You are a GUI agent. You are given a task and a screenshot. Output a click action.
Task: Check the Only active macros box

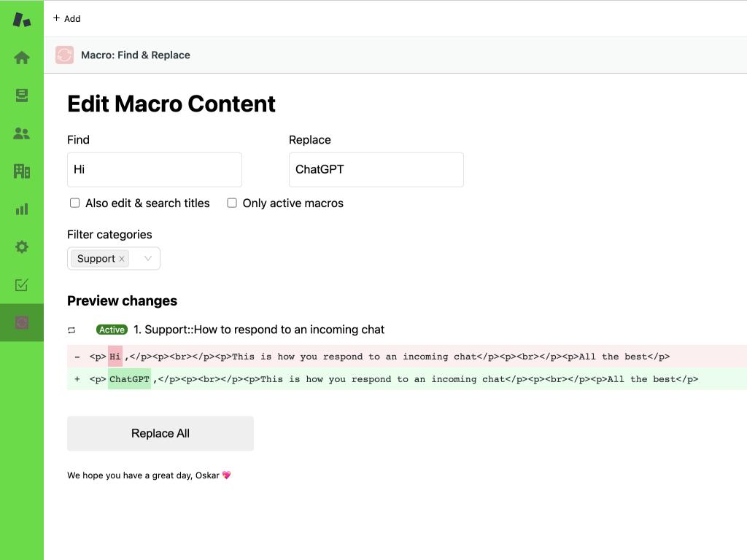pos(232,203)
